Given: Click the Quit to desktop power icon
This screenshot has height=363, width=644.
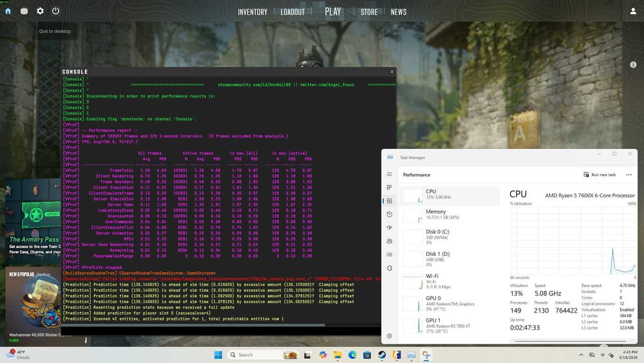Looking at the screenshot, I should coord(55,11).
